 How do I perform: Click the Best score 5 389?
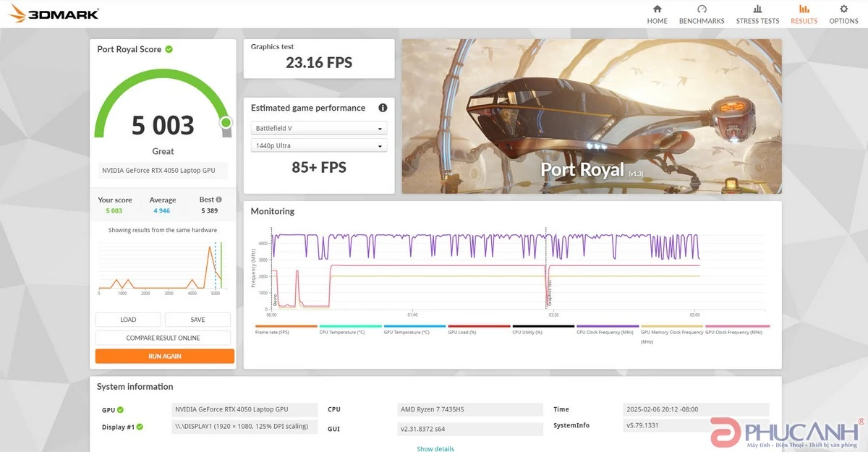point(209,211)
